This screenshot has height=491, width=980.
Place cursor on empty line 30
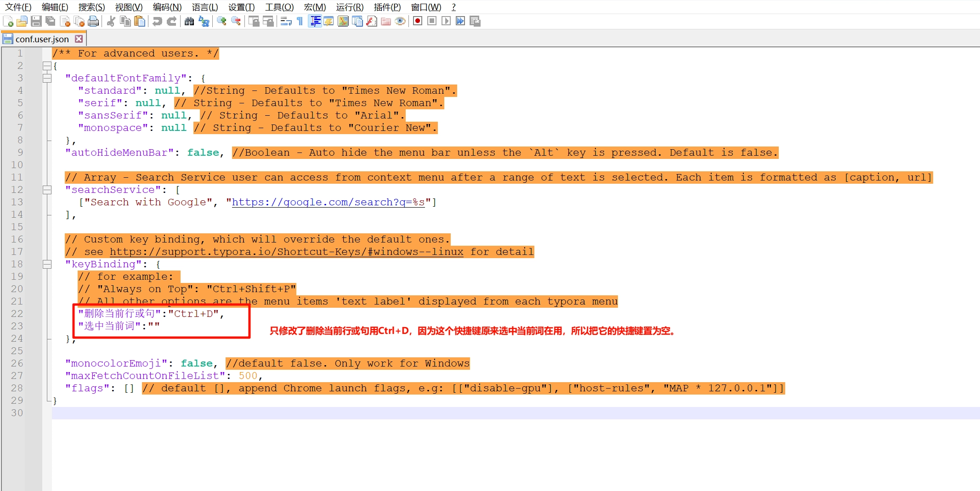pos(515,413)
